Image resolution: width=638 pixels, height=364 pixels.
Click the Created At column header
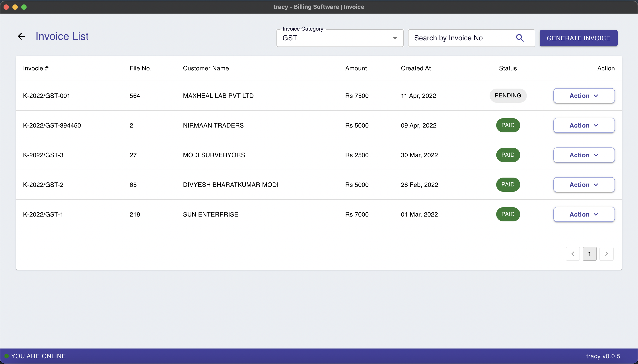point(416,68)
